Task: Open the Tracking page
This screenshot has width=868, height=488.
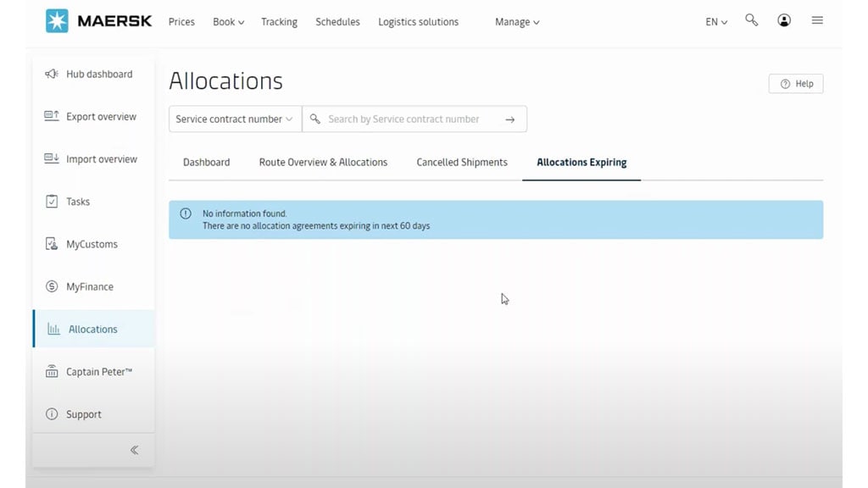Action: (279, 21)
